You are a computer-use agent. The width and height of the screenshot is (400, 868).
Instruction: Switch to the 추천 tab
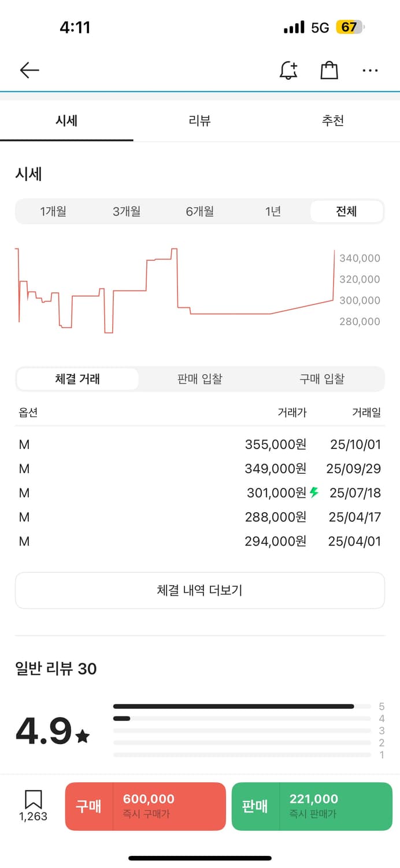click(333, 120)
